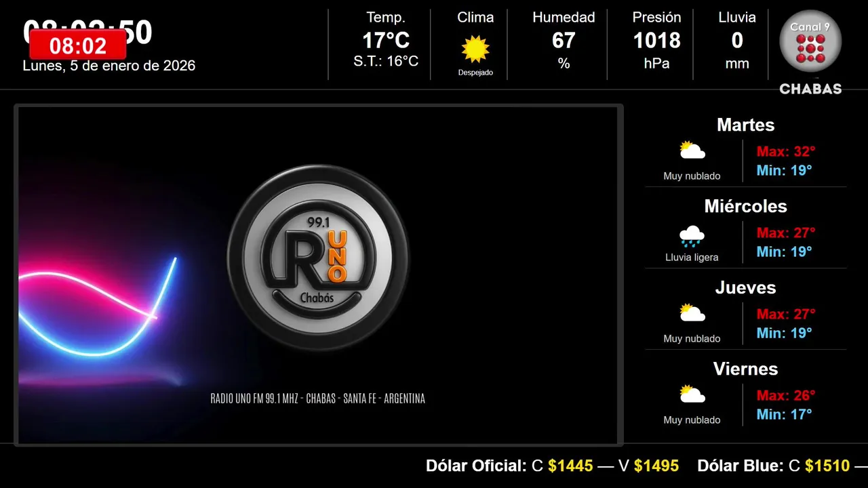Click the date Lunes, 5 de enero de 2026

(109, 66)
